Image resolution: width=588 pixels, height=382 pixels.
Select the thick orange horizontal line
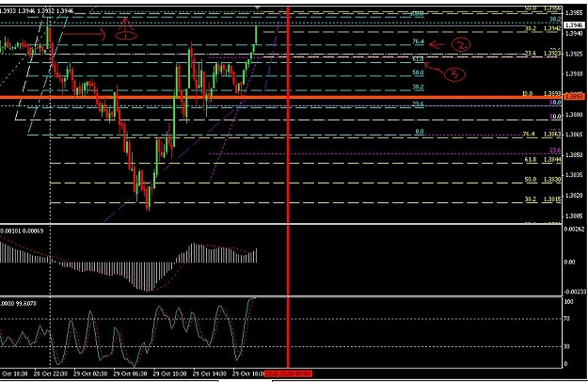tap(281, 97)
